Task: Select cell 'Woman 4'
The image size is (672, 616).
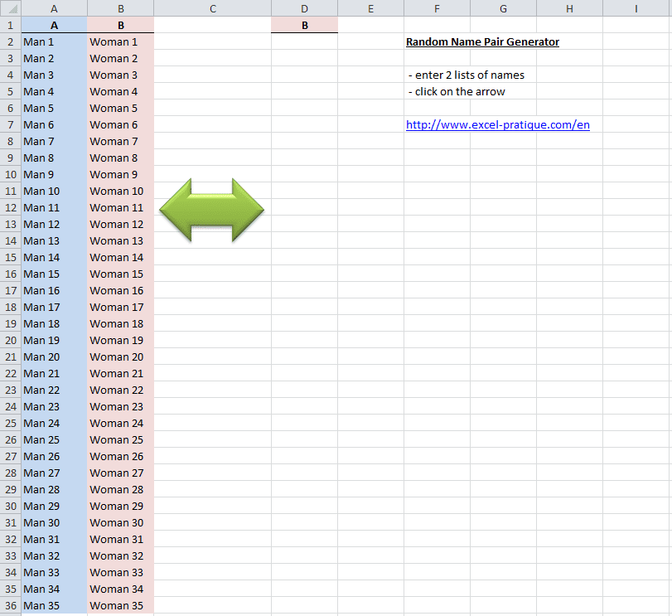Action: pos(120,92)
